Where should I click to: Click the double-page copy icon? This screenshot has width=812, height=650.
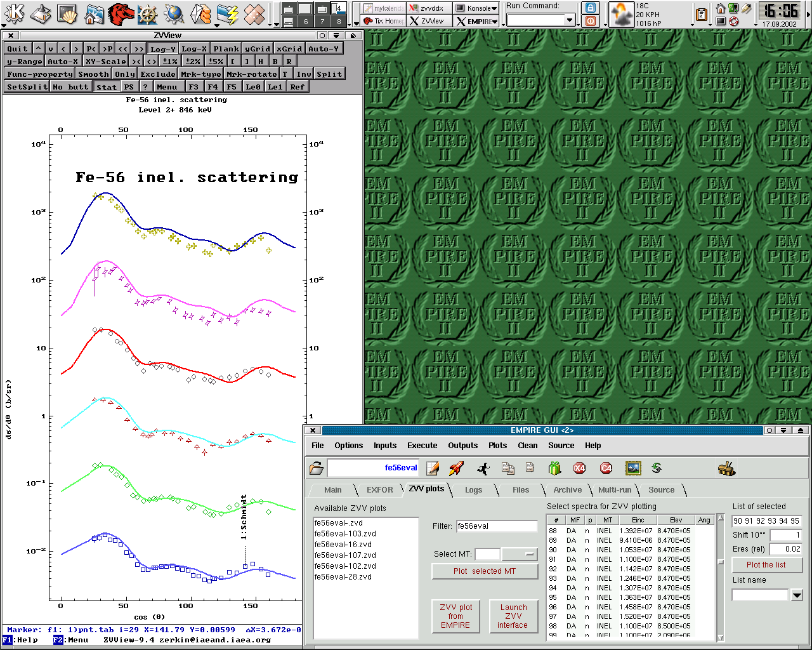click(508, 468)
